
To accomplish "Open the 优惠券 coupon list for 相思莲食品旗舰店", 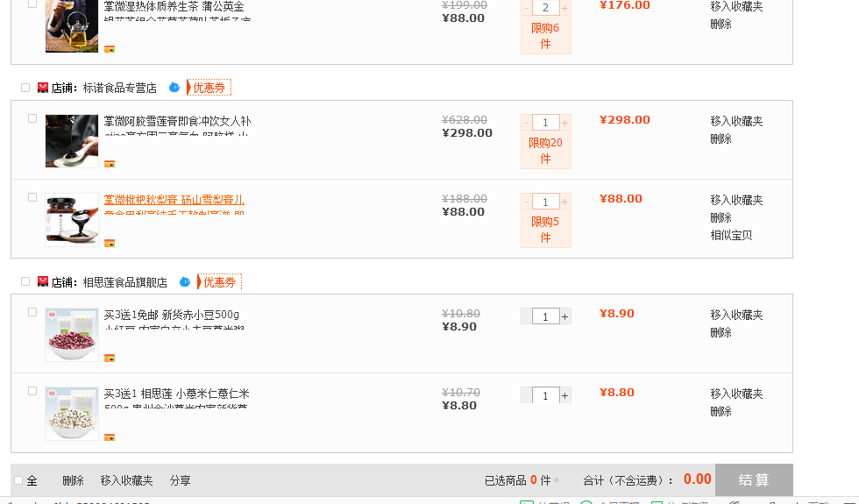I will pyautogui.click(x=219, y=281).
